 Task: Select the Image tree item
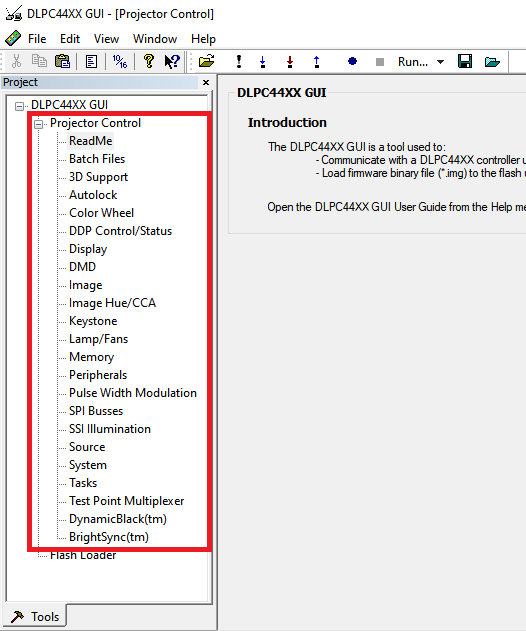(85, 285)
